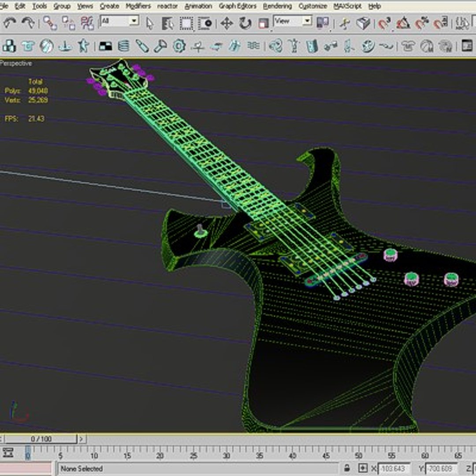Toggle Keyboard Shortcut Override

(x=363, y=23)
